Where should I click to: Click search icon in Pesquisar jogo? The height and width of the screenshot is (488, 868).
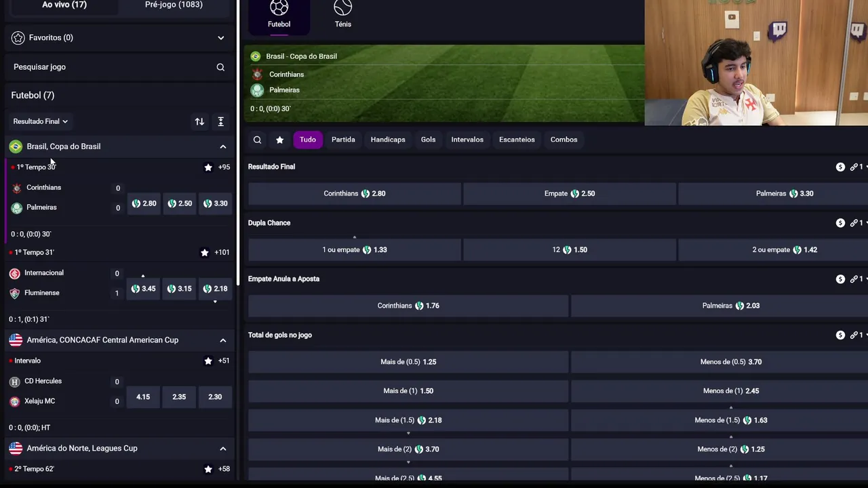tap(220, 67)
